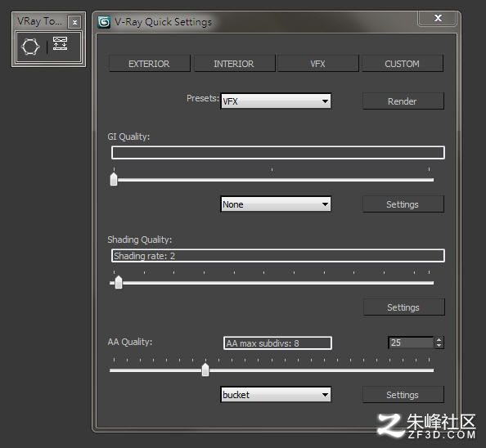
Task: Click the GI Quality: label
Action: click(x=128, y=137)
